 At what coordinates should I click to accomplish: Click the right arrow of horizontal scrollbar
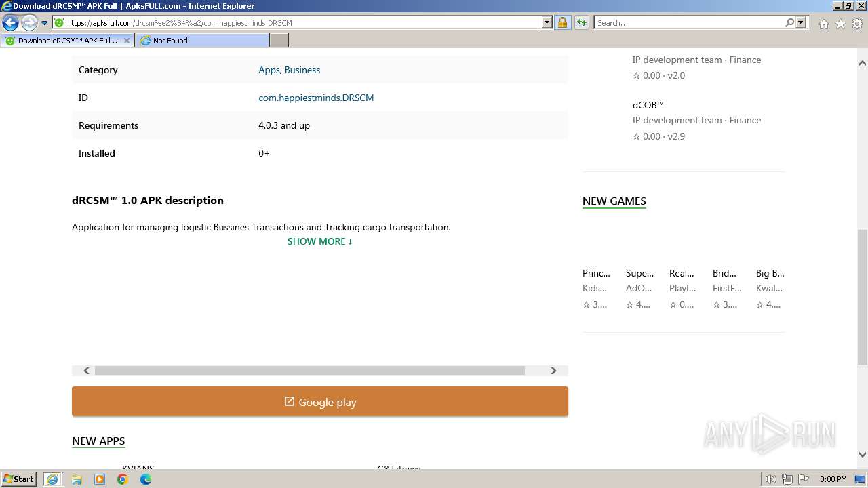[x=553, y=371]
